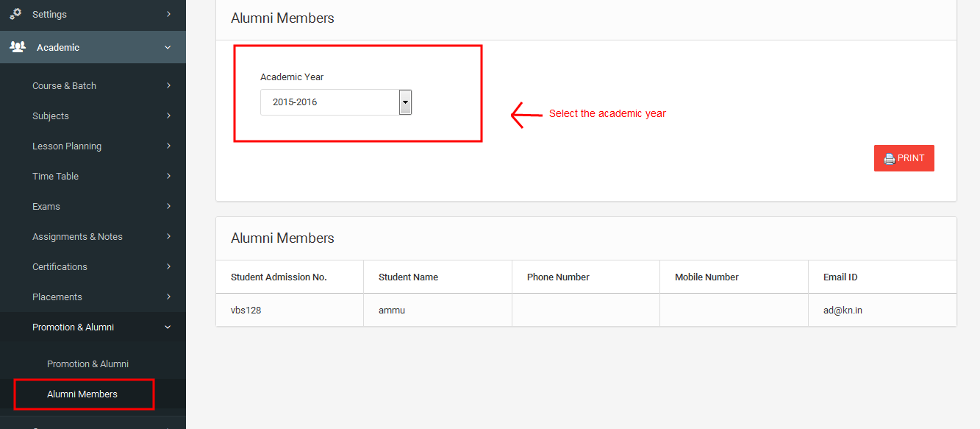Click the Academic people icon
This screenshot has width=980, height=429.
[x=18, y=47]
